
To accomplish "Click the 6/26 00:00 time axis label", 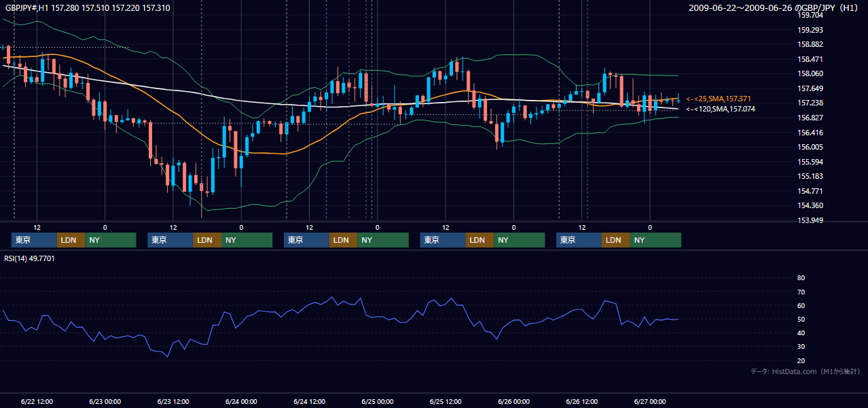I will pyautogui.click(x=513, y=402).
